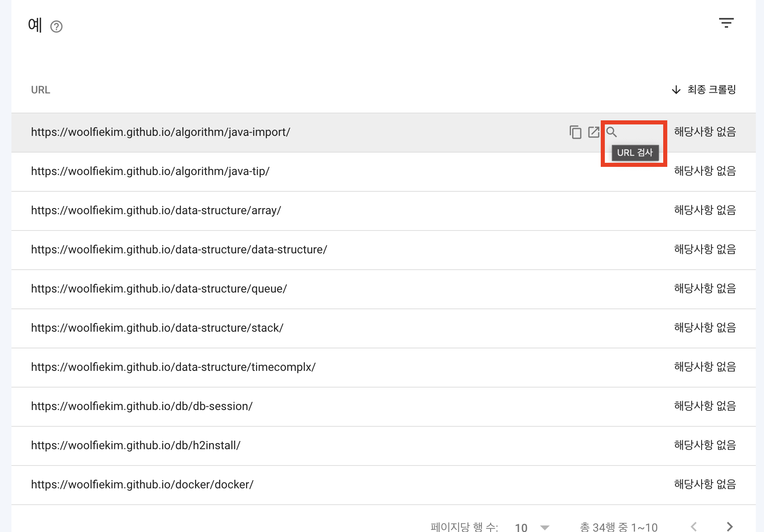
Task: Go to next page of results arrow
Action: 730,526
